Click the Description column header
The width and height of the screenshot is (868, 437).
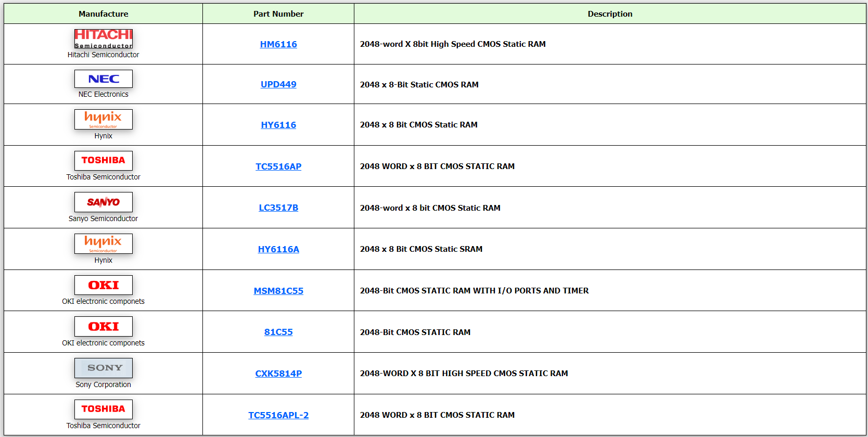click(610, 14)
